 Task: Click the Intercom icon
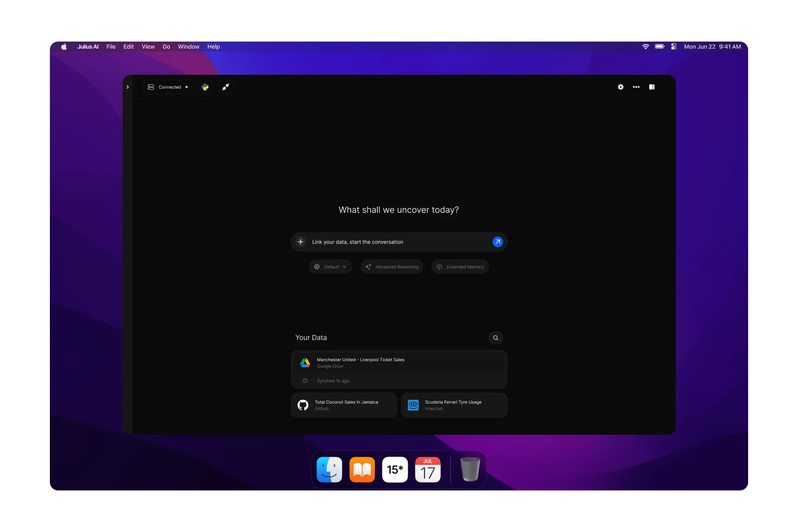coord(413,405)
